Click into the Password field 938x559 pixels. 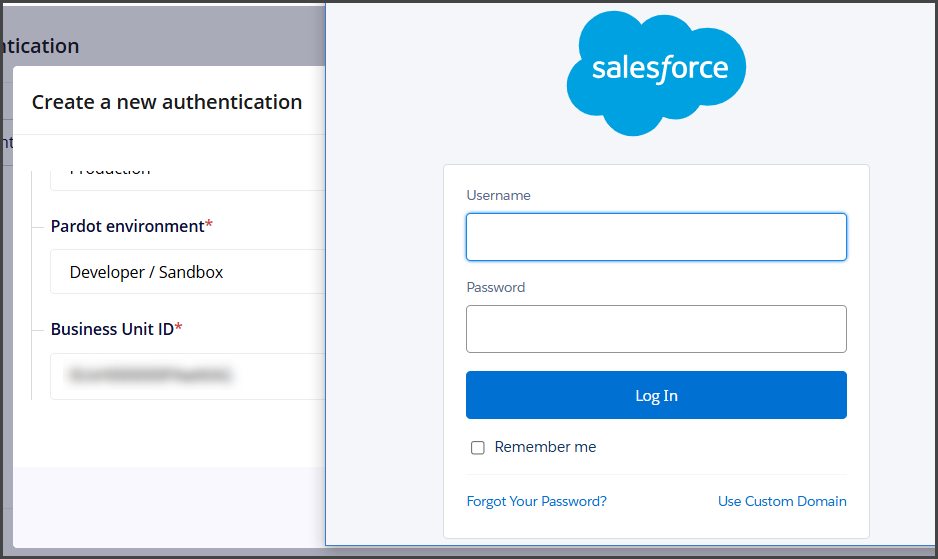656,329
